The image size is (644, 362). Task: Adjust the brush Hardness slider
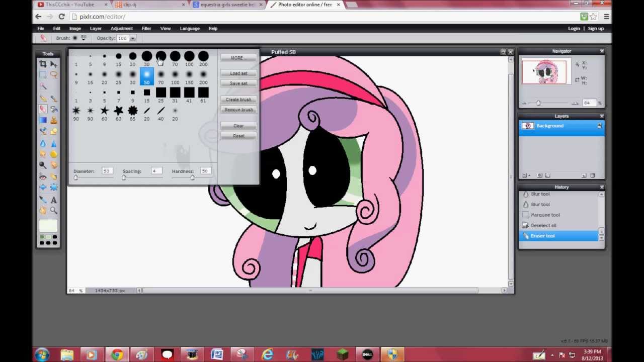click(x=192, y=177)
